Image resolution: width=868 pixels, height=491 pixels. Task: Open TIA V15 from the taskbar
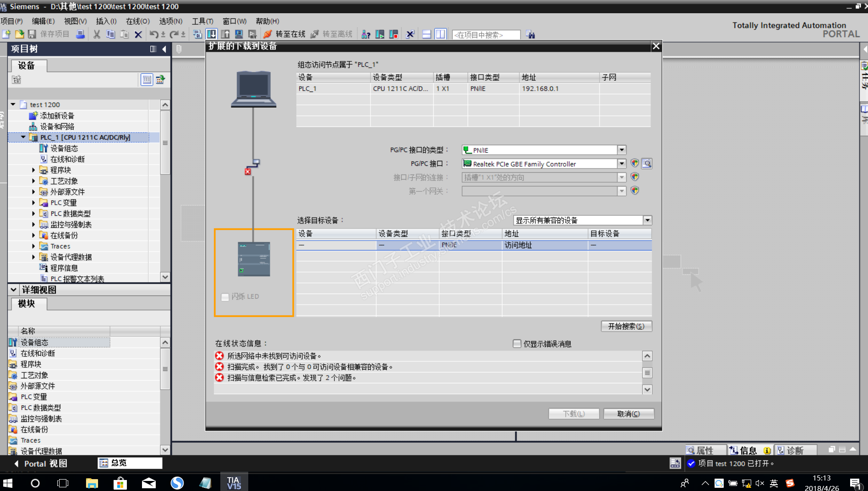(234, 483)
